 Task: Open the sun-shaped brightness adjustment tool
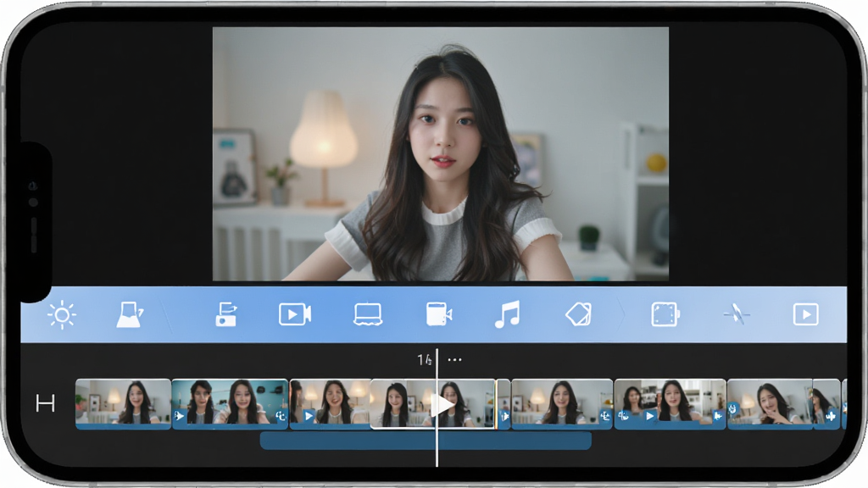61,315
